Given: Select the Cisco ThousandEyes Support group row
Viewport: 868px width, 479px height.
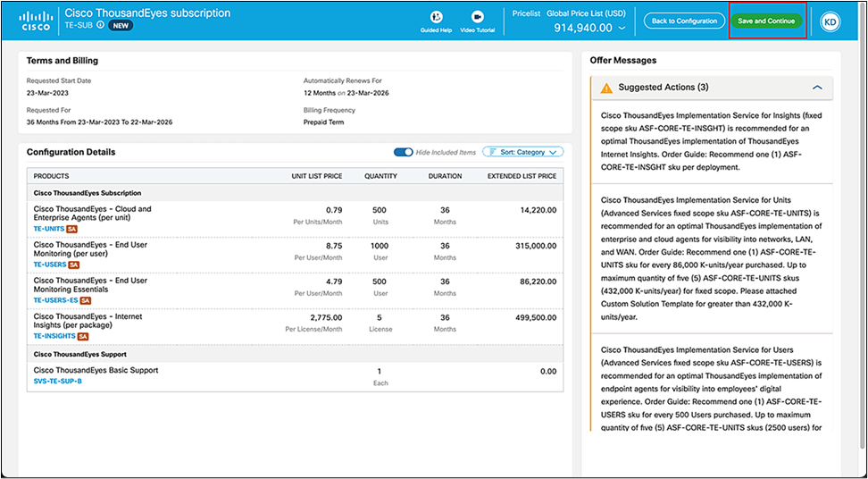Looking at the screenshot, I should [x=295, y=354].
